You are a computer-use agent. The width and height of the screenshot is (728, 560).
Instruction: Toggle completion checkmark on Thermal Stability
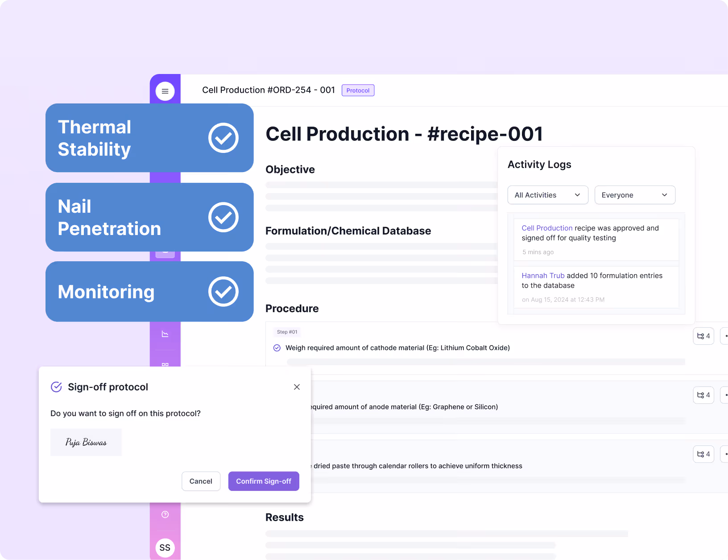point(223,138)
